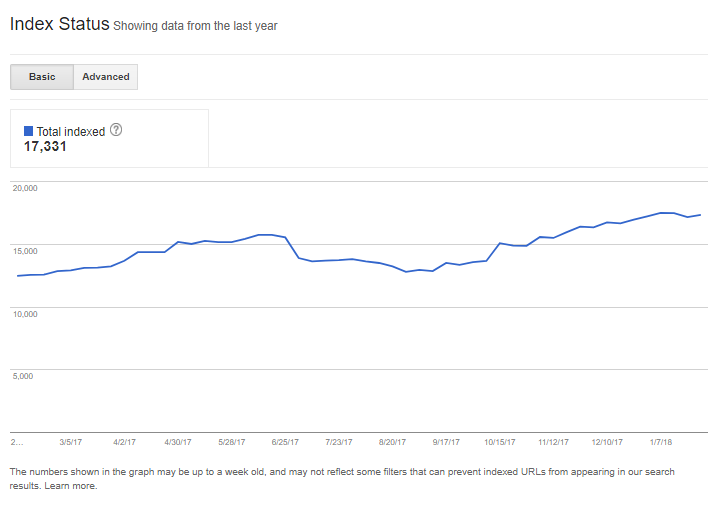The image size is (715, 507).
Task: Select the blue Total indexed swatch
Action: tap(28, 131)
